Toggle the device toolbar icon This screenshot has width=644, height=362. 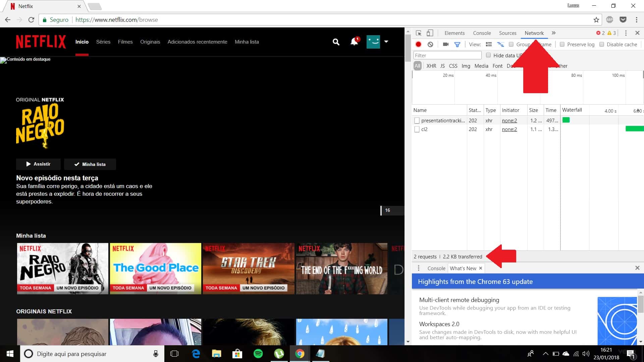(x=430, y=33)
